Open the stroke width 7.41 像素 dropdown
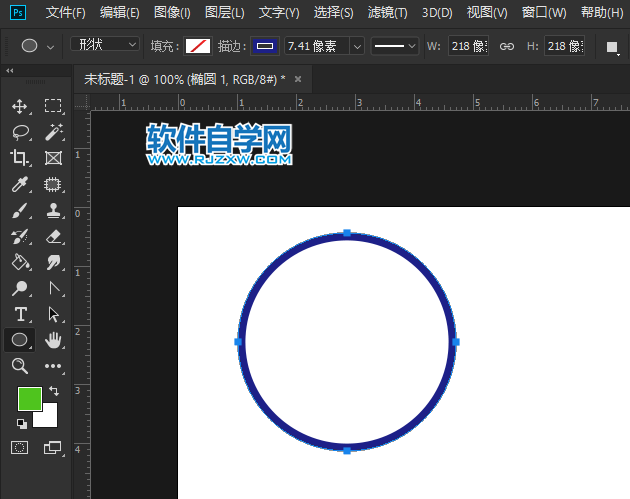The image size is (630, 499). (325, 46)
